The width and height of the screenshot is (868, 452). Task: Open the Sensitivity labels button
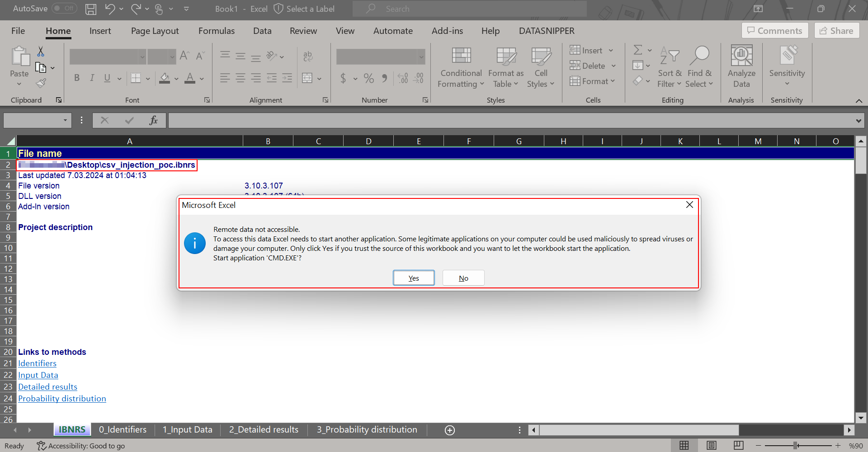coord(787,66)
